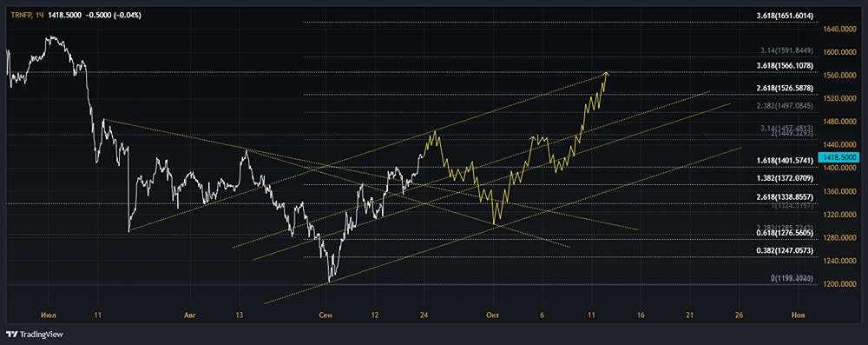The image size is (868, 345).
Task: Click the Авг month label on time axis
Action: coord(189,315)
